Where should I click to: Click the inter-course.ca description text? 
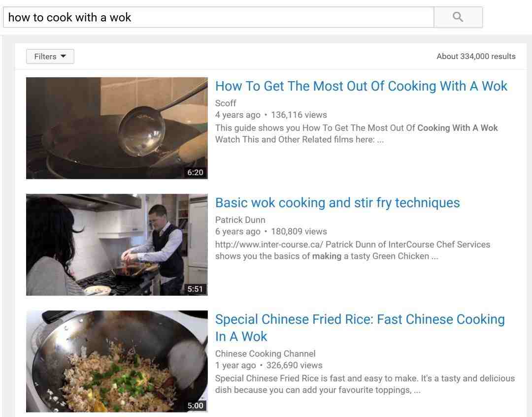(353, 250)
